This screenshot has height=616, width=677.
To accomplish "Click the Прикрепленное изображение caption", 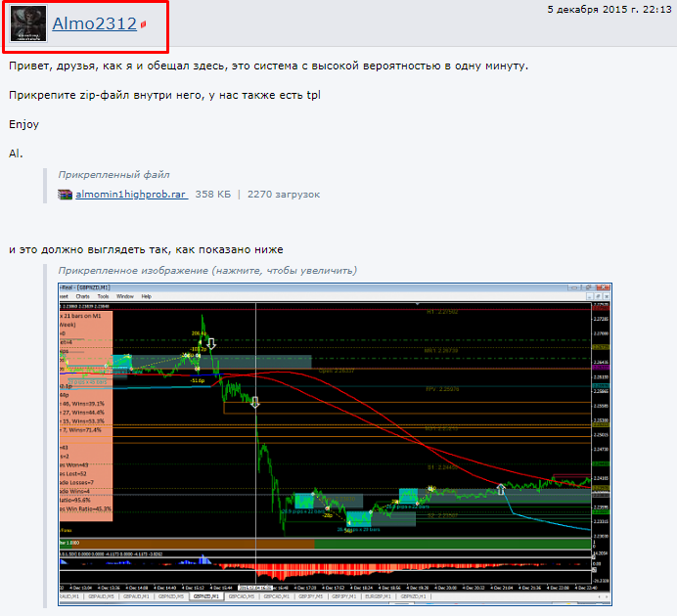I will pyautogui.click(x=207, y=271).
